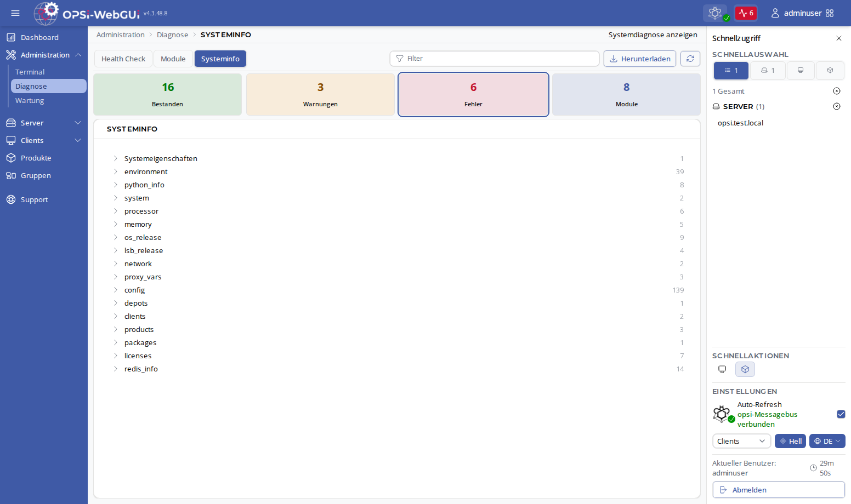Open Wartung in the sidebar
This screenshot has height=504, width=851.
[x=48, y=100]
